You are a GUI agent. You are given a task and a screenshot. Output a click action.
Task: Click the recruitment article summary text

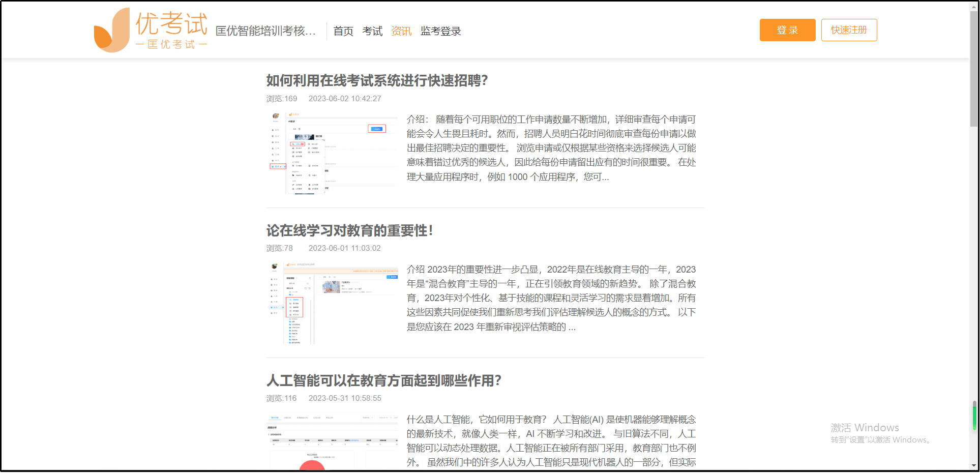(x=551, y=148)
